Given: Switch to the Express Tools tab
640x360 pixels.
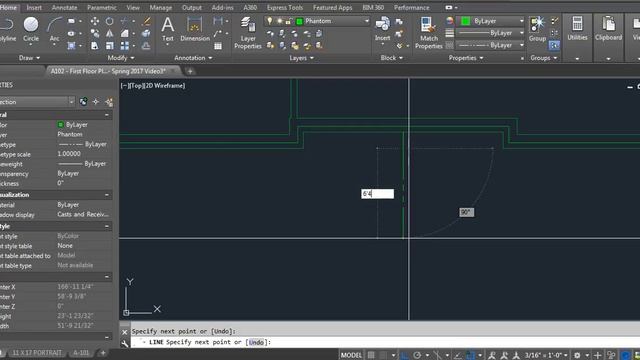Looking at the screenshot, I should coord(284,7).
